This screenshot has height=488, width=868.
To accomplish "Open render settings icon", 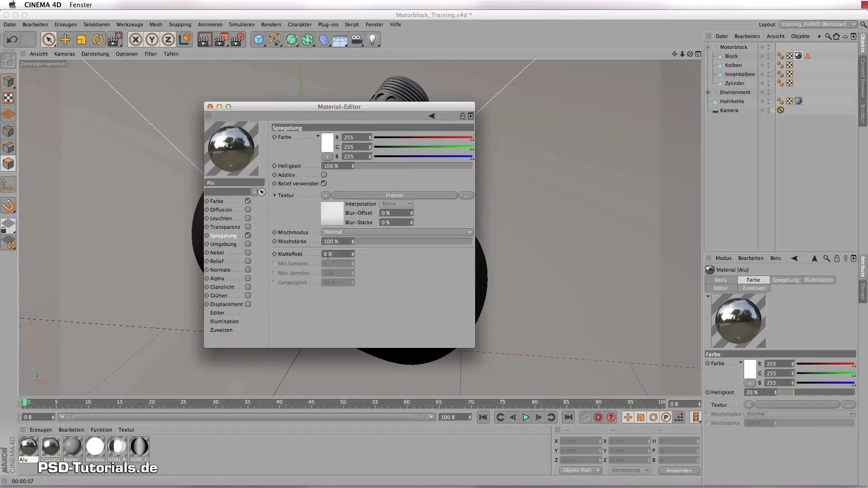I will 237,40.
